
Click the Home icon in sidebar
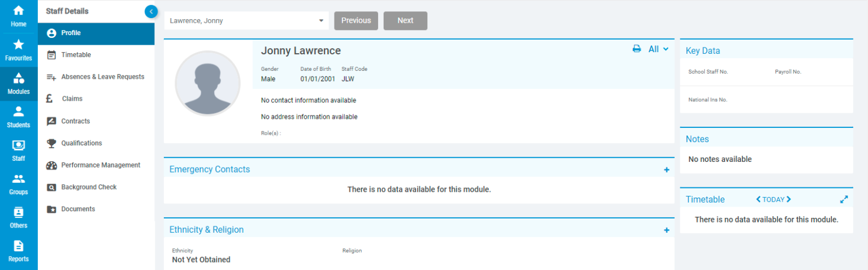tap(19, 11)
